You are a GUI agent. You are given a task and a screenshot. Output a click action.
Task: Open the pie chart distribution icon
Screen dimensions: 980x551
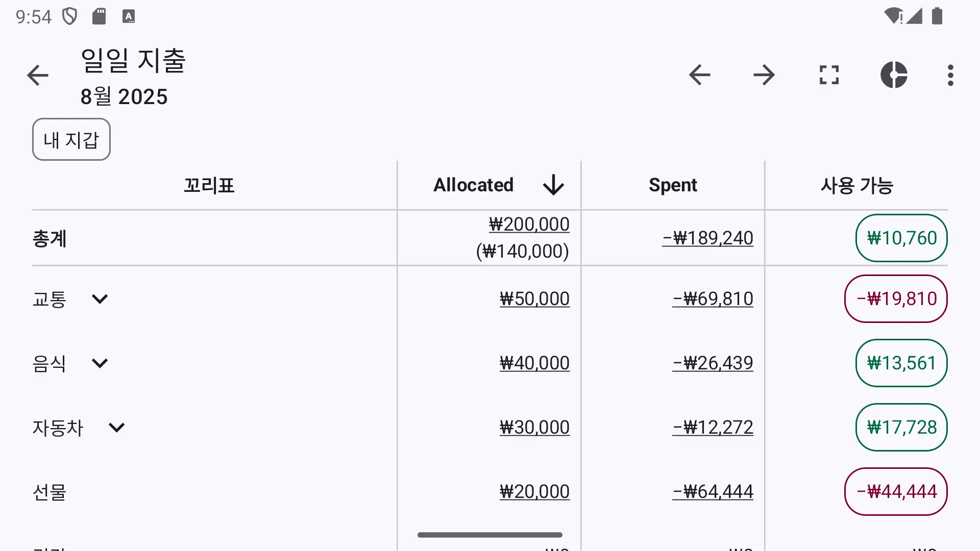894,75
